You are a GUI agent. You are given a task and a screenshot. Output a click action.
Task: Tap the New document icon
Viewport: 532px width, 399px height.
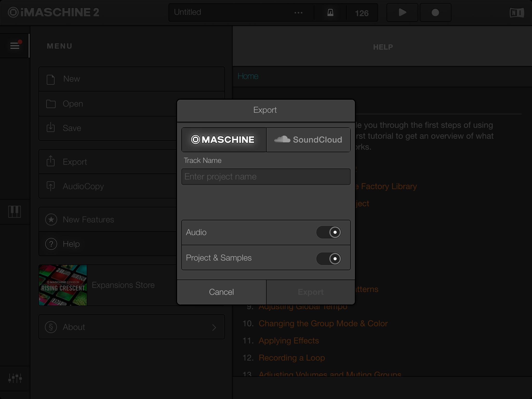[x=51, y=79]
